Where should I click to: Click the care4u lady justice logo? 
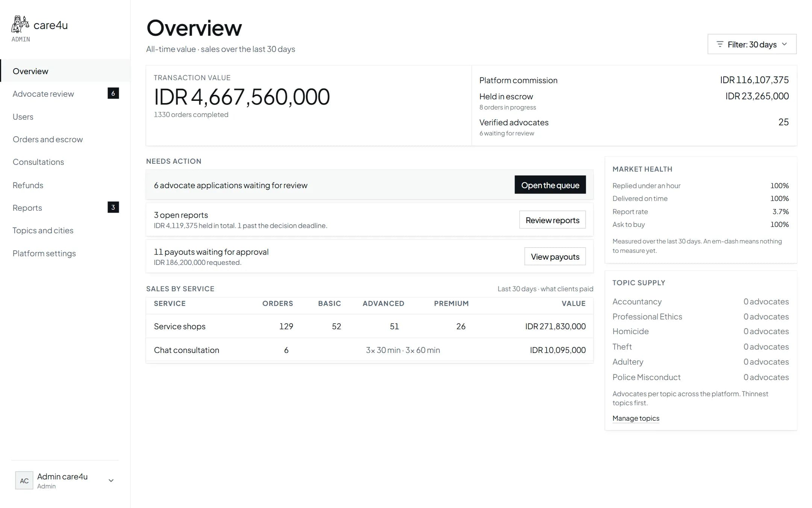[x=20, y=24]
